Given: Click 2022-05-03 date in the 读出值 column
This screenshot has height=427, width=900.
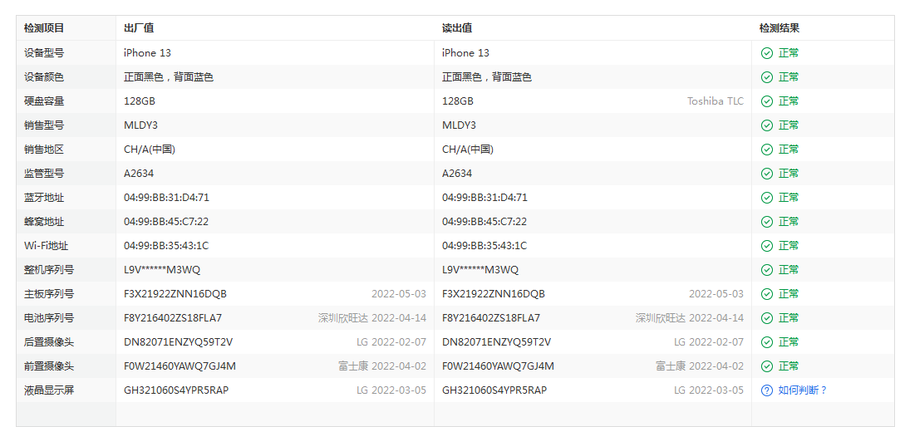Looking at the screenshot, I should coord(716,294).
